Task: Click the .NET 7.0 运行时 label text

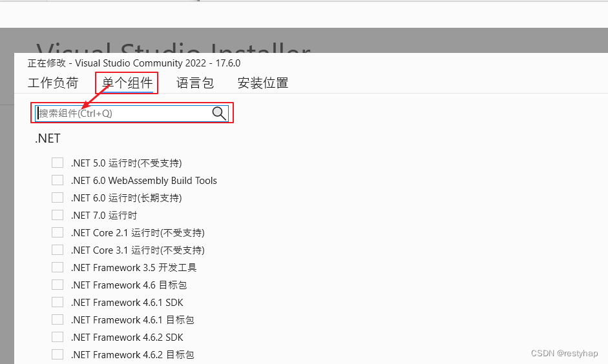Action: click(x=104, y=216)
